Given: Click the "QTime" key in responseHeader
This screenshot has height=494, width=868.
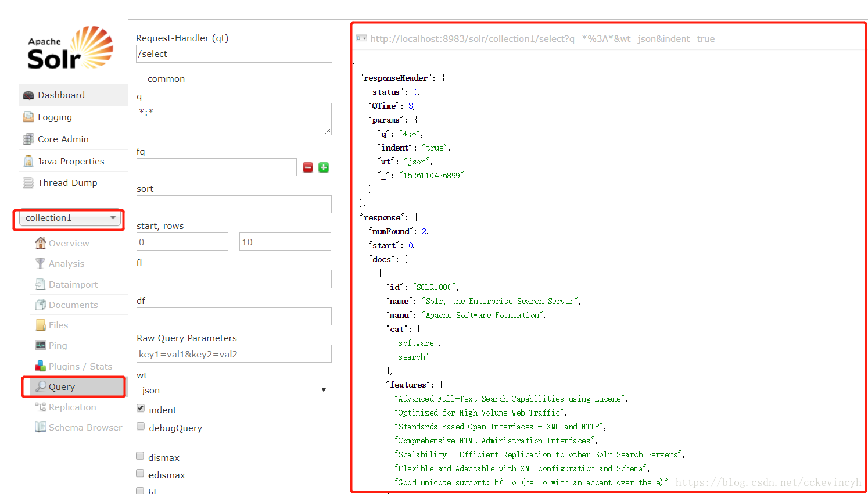Looking at the screenshot, I should click(x=385, y=106).
